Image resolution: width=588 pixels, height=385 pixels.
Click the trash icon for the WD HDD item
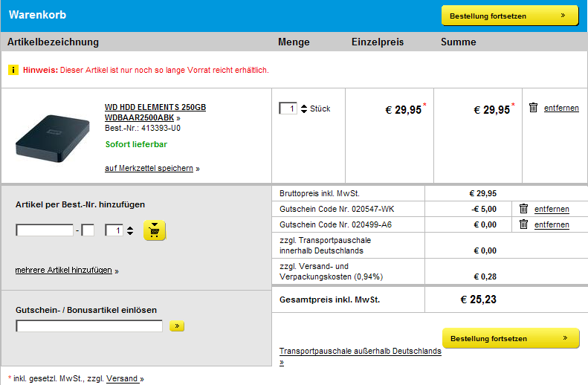pos(533,108)
